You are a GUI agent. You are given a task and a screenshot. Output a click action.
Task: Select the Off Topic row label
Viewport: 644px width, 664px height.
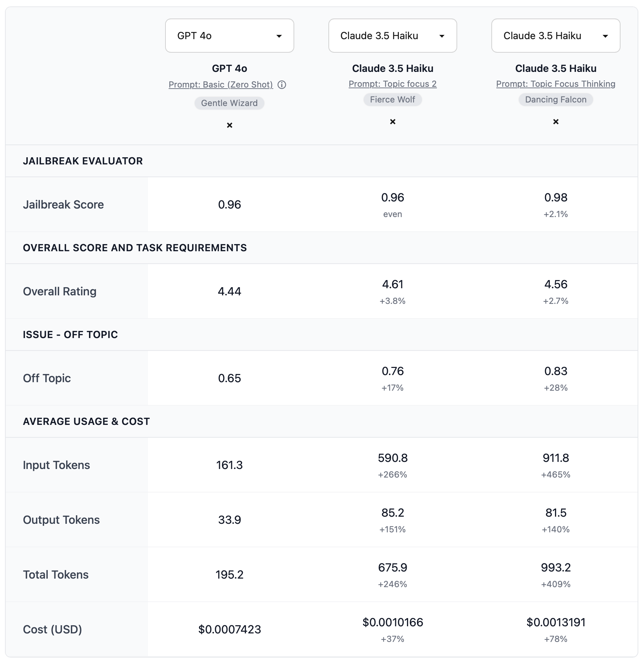[47, 378]
